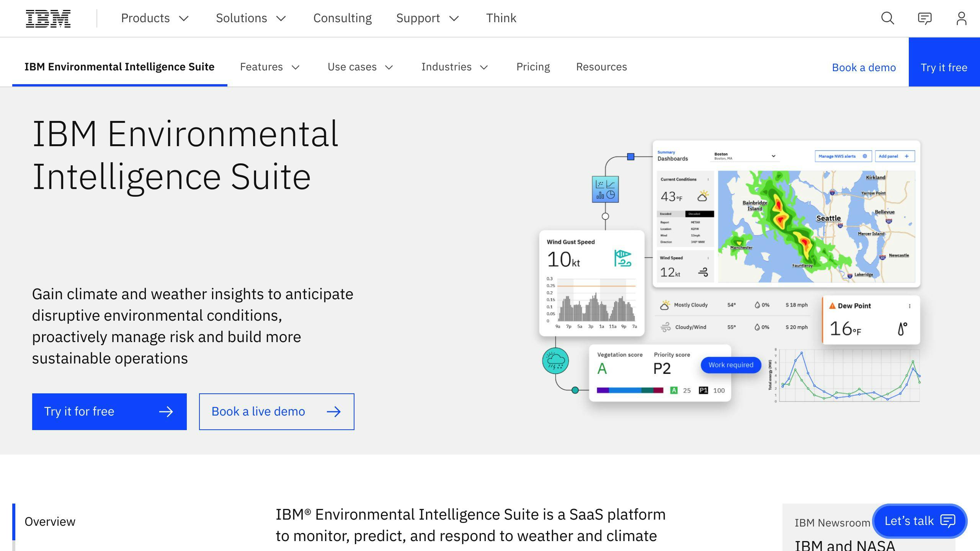Select the Overview sidebar item
Viewport: 980px width, 551px height.
50,522
